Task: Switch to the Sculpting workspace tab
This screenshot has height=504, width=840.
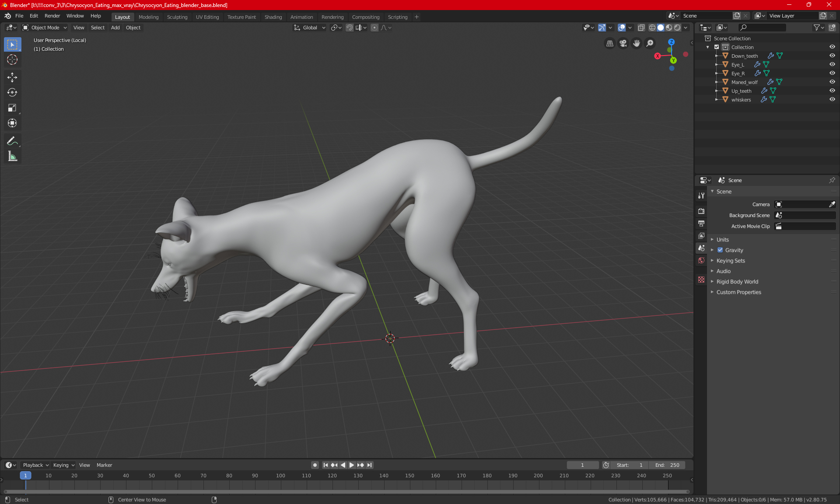Action: tap(177, 17)
